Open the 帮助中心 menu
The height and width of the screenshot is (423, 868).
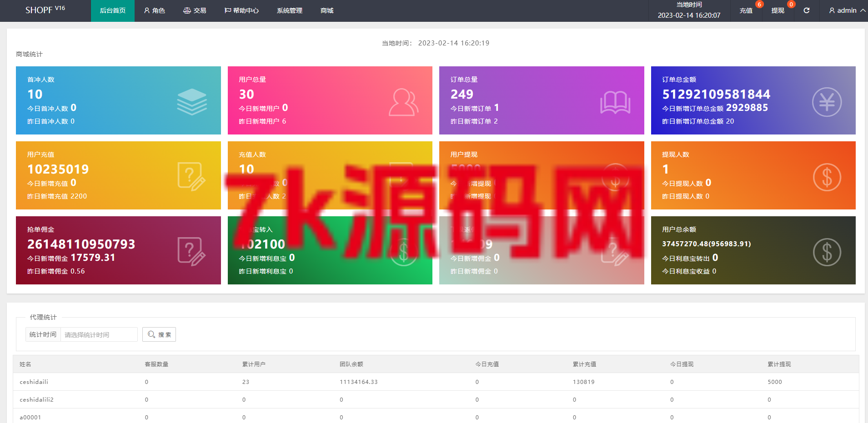241,10
